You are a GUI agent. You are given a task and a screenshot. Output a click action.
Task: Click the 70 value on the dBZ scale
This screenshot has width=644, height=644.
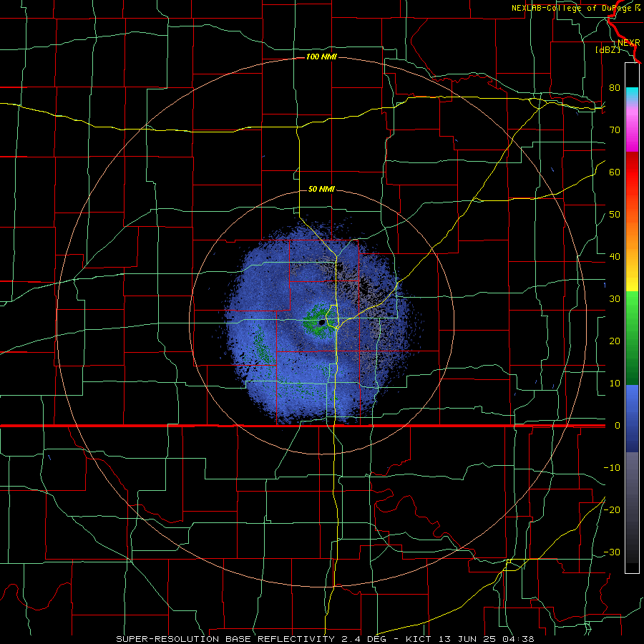pyautogui.click(x=615, y=130)
